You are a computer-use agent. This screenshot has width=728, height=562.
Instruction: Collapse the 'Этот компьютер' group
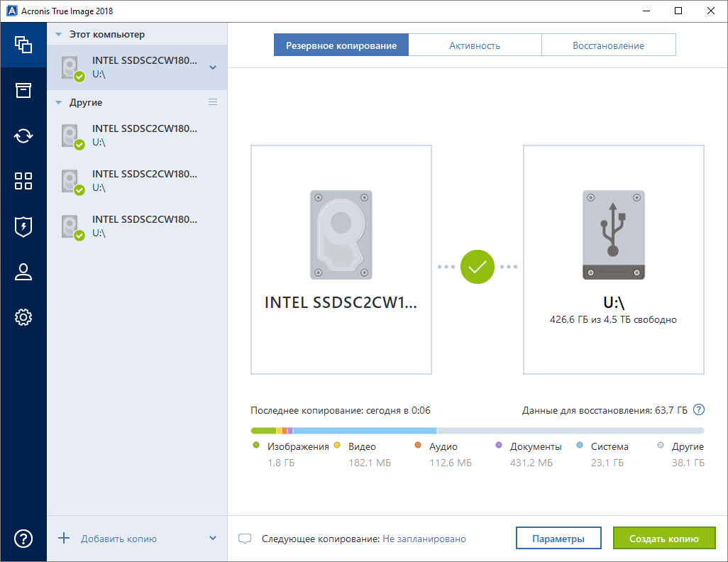point(59,34)
